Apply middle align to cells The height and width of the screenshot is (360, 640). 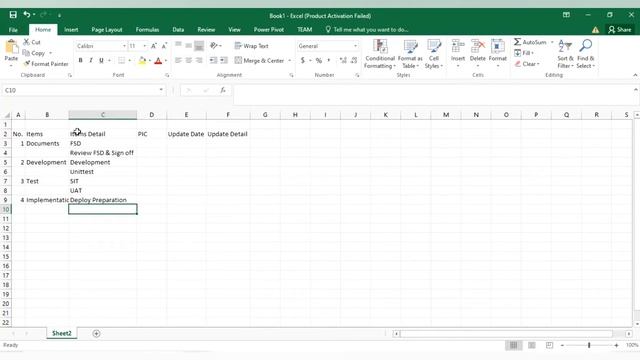pos(189,45)
